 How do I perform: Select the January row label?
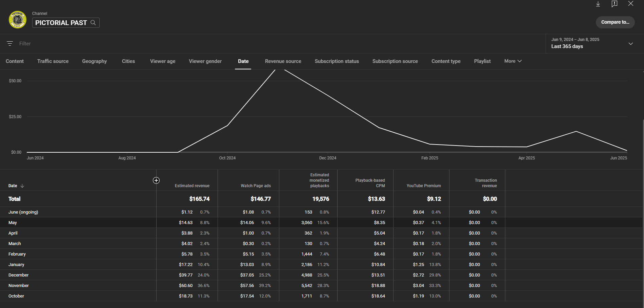[16, 265]
